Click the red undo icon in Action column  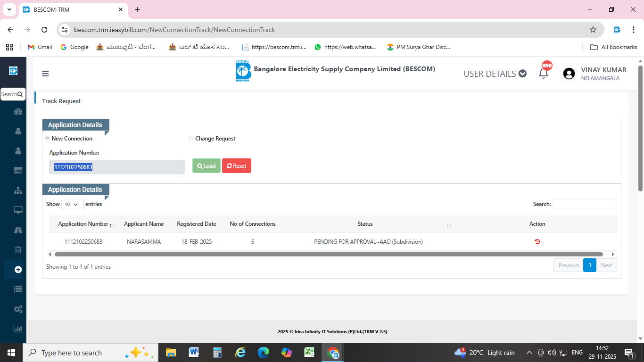click(x=537, y=242)
